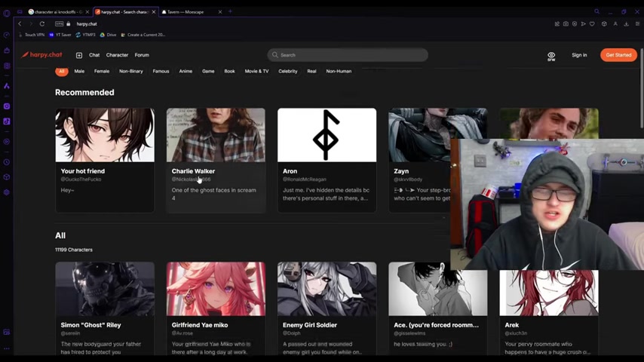This screenshot has height=362, width=644.
Task: Select the Book category filter
Action: (x=229, y=71)
